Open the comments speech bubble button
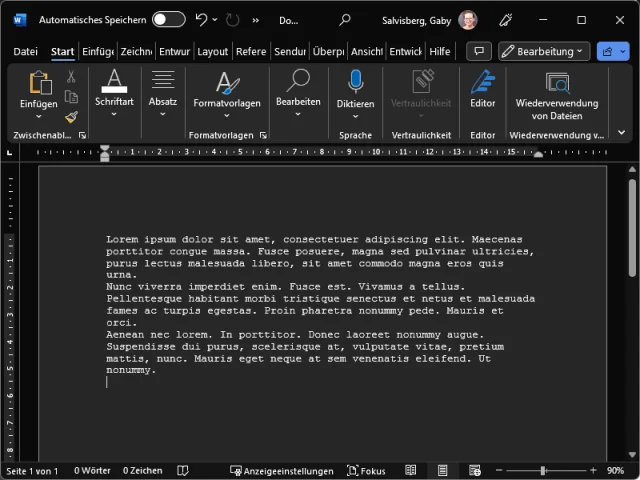This screenshot has width=640, height=480. tap(479, 51)
